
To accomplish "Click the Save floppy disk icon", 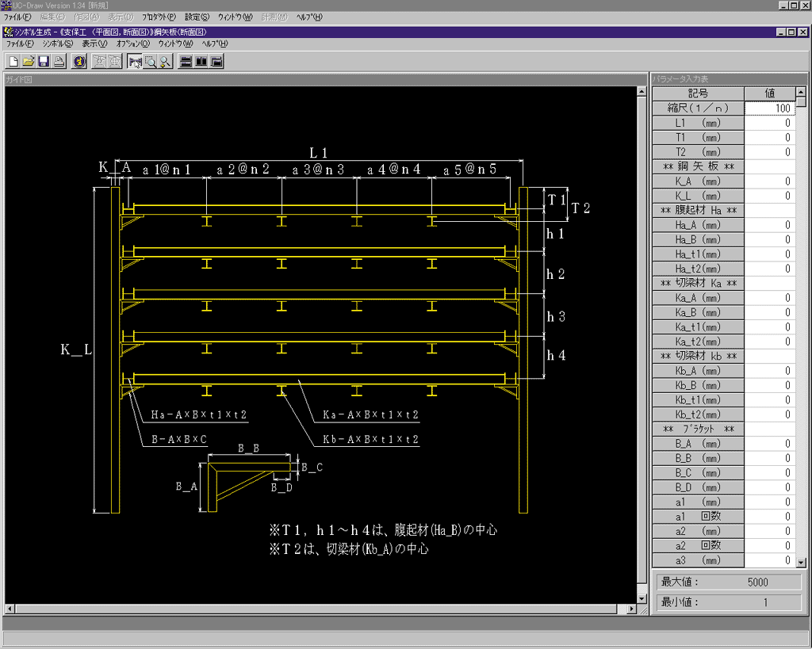I will (44, 62).
